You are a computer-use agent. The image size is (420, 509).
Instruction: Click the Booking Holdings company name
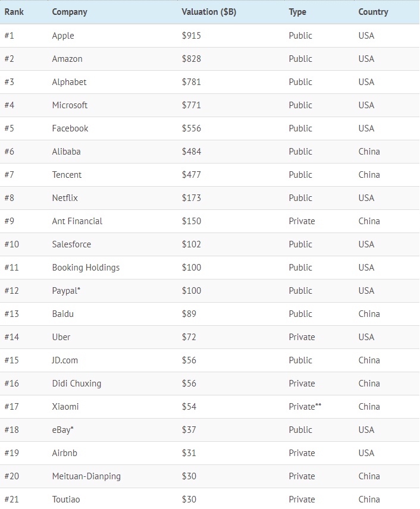click(86, 268)
